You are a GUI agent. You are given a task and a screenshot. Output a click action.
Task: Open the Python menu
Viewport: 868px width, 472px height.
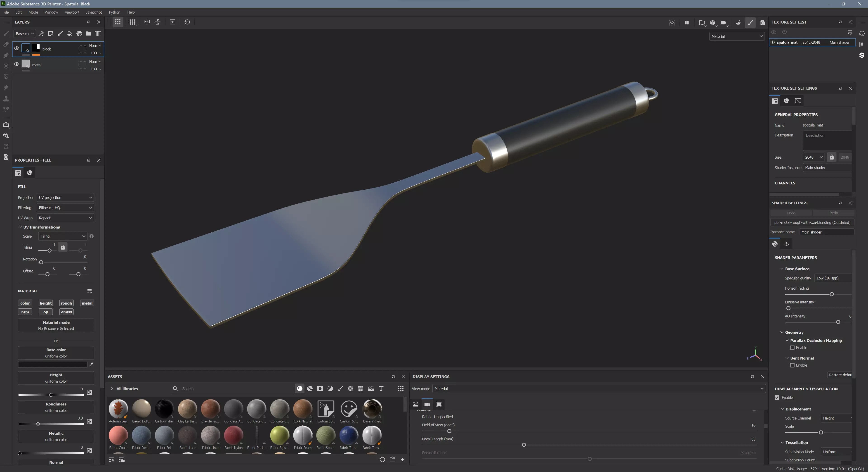114,12
